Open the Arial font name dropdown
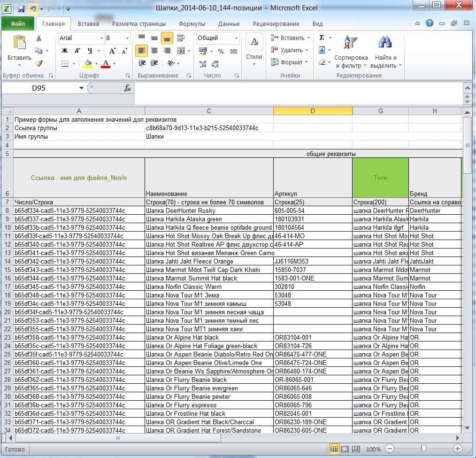The image size is (476, 458). pyautogui.click(x=102, y=38)
